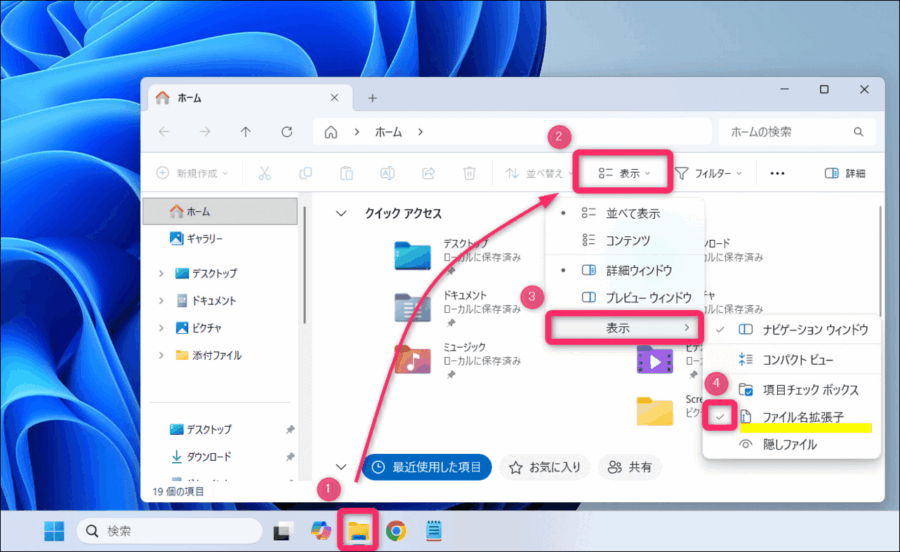900x552 pixels.
Task: Open the 表示 submenu entry
Action: pyautogui.click(x=624, y=328)
